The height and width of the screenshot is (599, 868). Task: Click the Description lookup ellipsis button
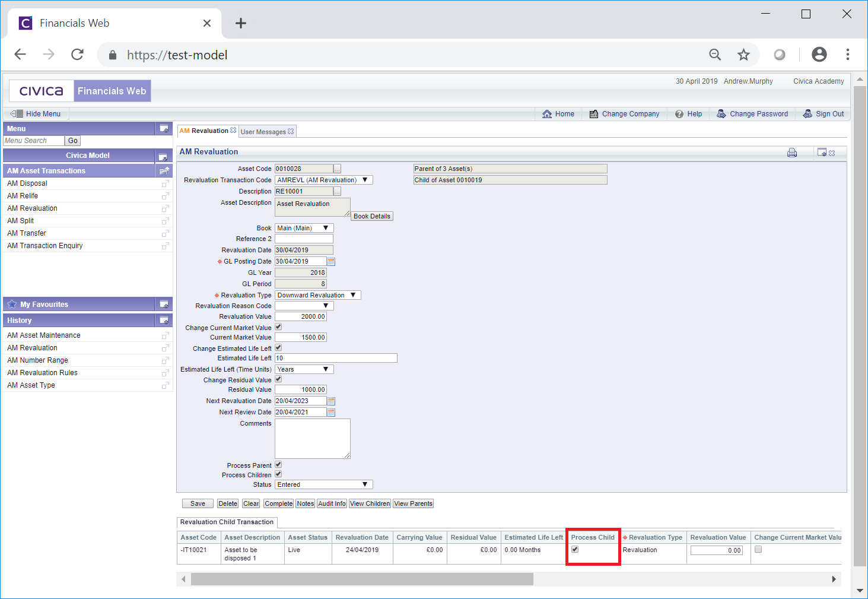point(338,192)
